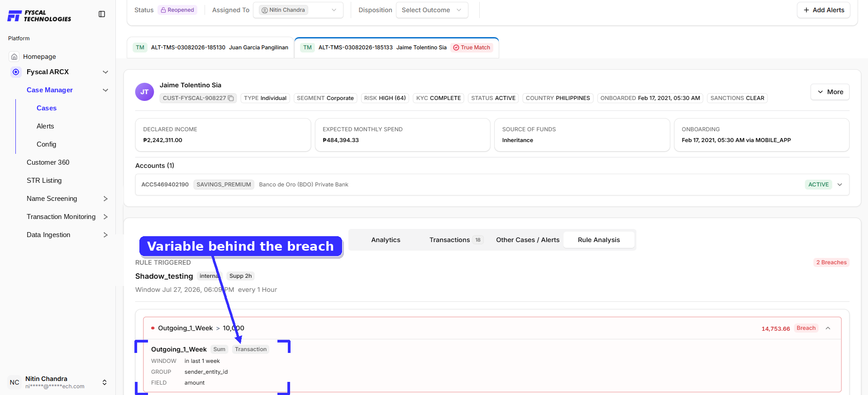Open user account switcher arrows
Screen dimensions: 868x395
(x=105, y=382)
